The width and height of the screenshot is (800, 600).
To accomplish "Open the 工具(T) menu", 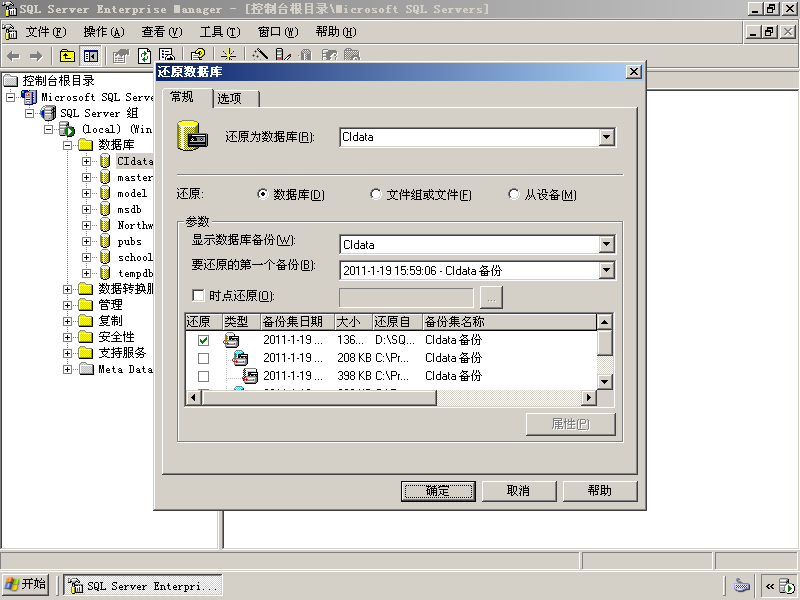I will click(220, 32).
